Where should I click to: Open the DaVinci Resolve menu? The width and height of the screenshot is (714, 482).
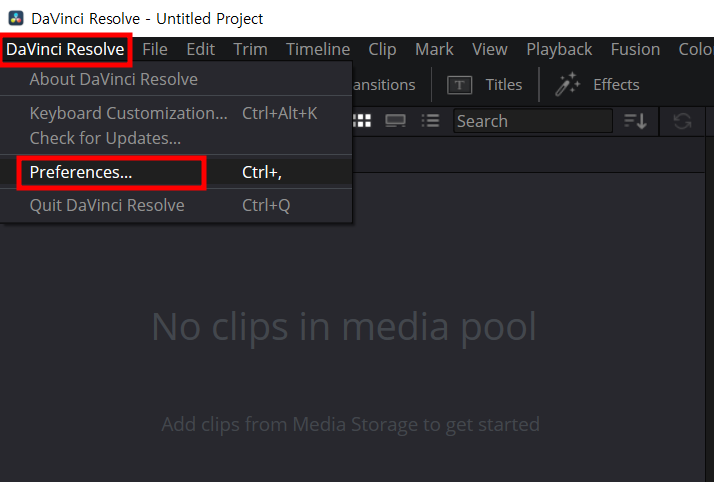coord(65,49)
